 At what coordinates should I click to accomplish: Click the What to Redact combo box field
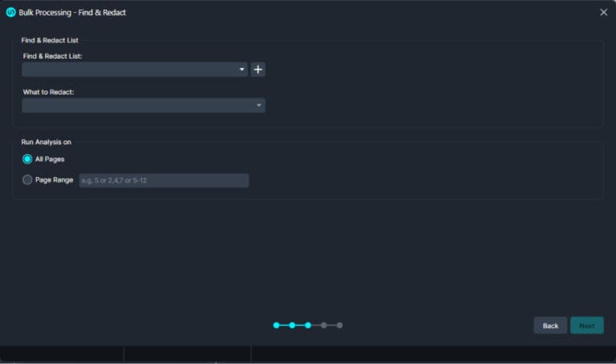136,105
